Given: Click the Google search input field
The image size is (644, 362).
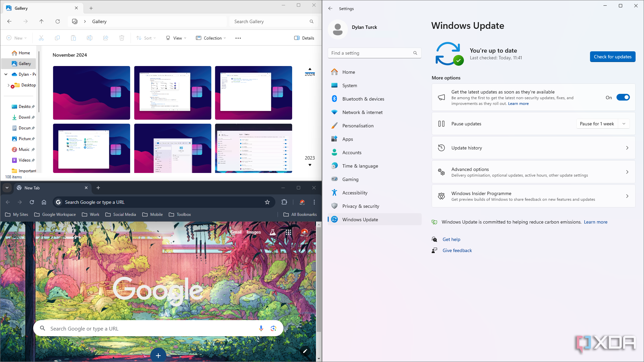Looking at the screenshot, I should pos(158,328).
